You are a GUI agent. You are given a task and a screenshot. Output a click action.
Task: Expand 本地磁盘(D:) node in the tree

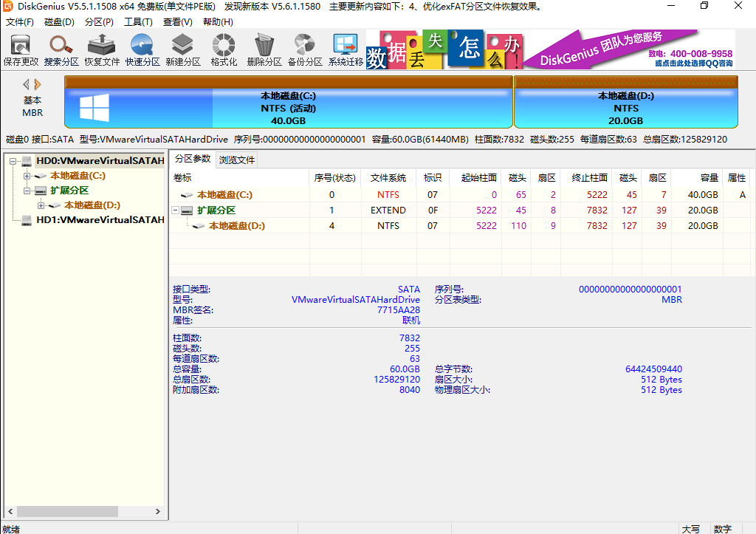pos(41,205)
